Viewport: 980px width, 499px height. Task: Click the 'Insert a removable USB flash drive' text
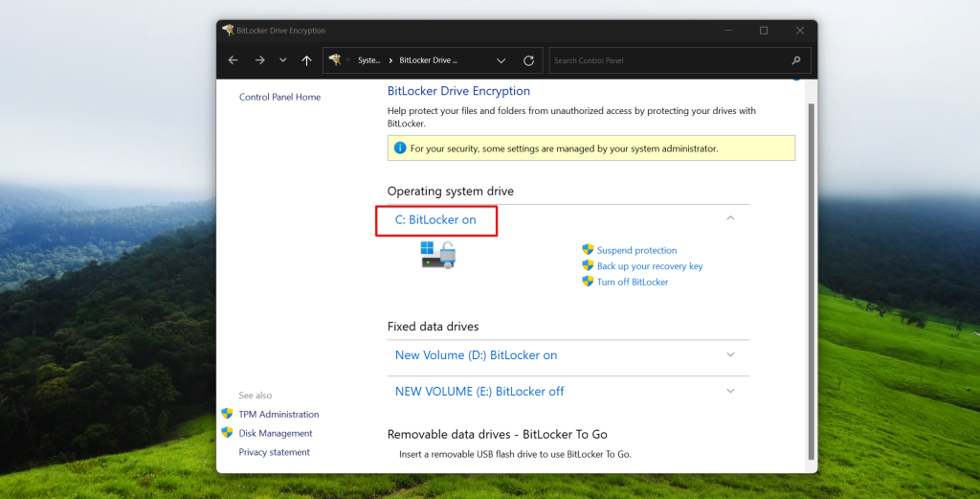tap(515, 455)
